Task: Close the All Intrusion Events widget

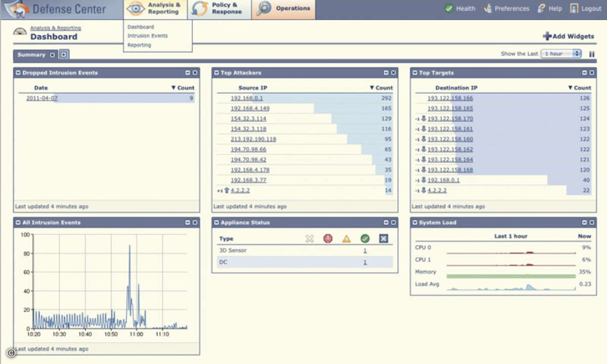Action: pos(195,222)
